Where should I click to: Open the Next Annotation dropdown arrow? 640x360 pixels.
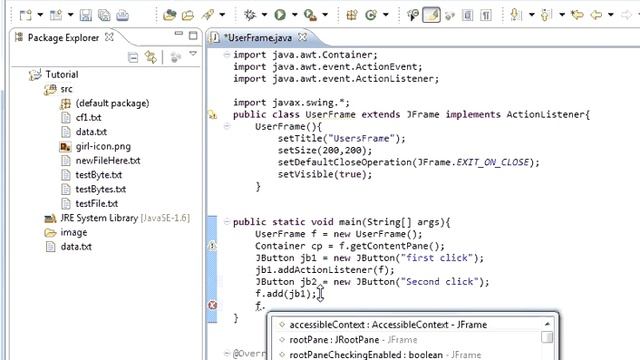531,15
